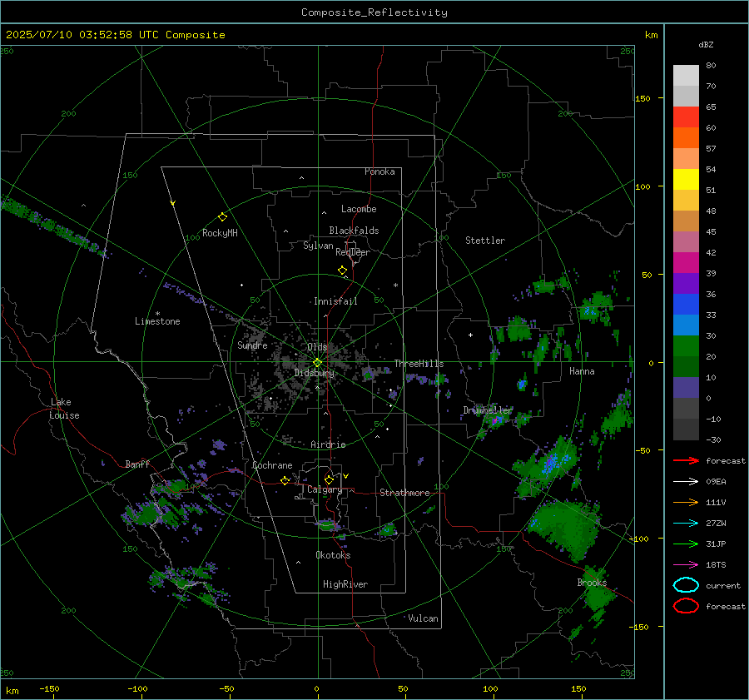Click the Didsbury label
749x700 pixels.
[x=314, y=373]
